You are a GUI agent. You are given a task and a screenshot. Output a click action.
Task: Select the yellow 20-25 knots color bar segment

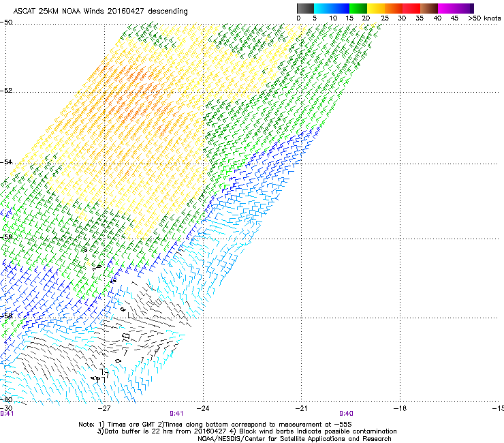click(x=376, y=8)
